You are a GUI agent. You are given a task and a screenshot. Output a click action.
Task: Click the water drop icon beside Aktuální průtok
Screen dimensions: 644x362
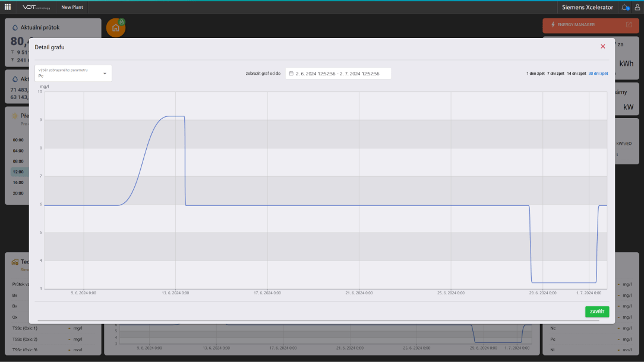pyautogui.click(x=15, y=27)
